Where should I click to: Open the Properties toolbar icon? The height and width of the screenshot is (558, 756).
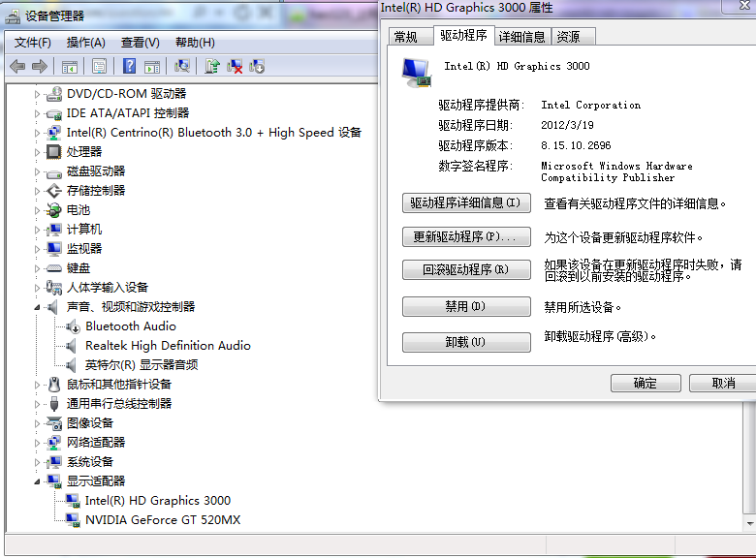(x=99, y=67)
